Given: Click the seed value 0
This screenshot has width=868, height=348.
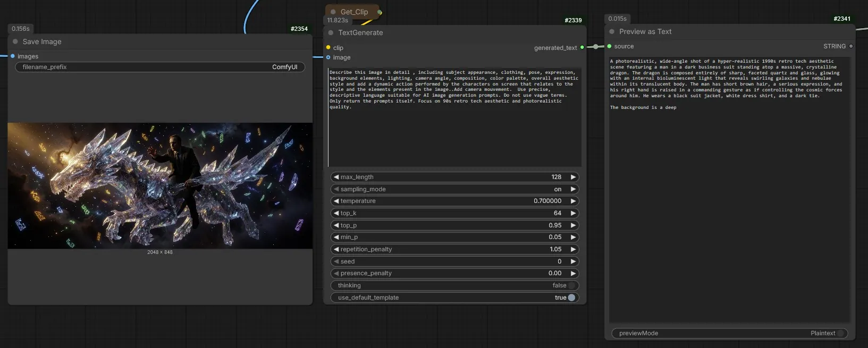Looking at the screenshot, I should [560, 261].
